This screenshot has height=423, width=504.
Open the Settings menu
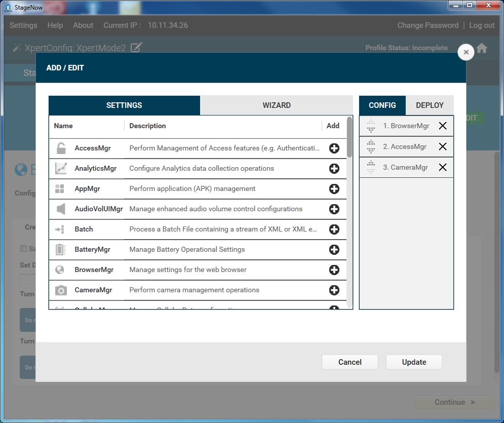(23, 25)
